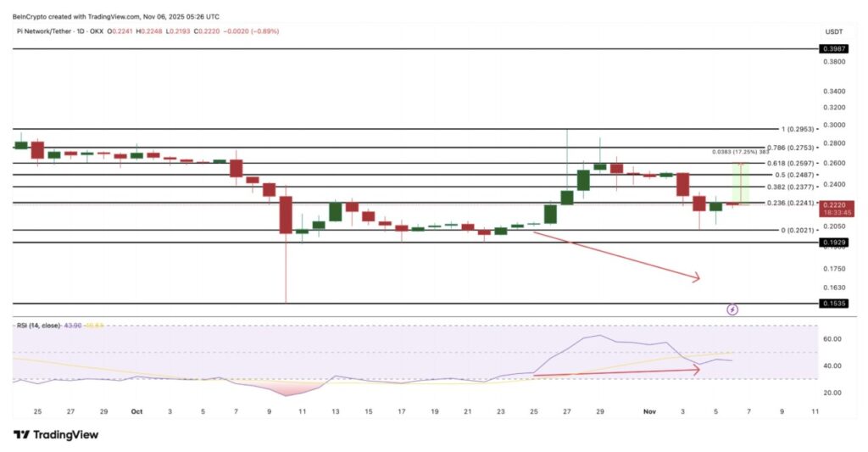Open the RSI (14, close) indicator label
This screenshot has width=868, height=452.
click(36, 326)
